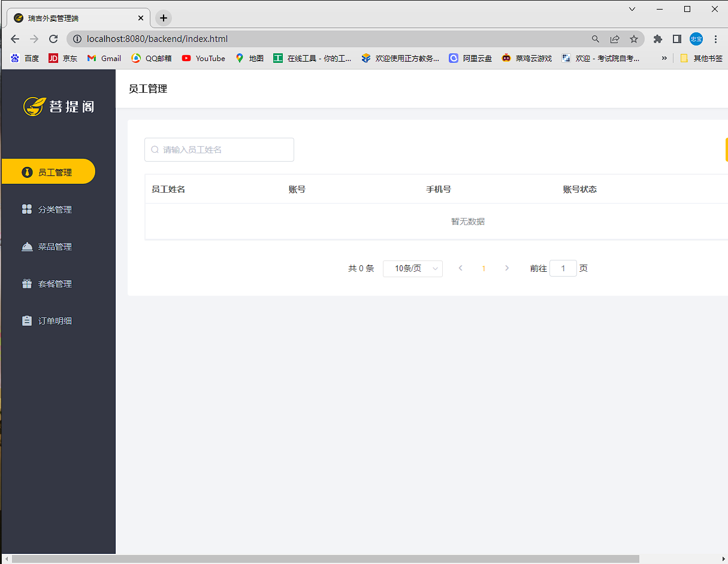728x564 pixels.
Task: Open the 阿里云盘 bookmark
Action: click(x=471, y=58)
